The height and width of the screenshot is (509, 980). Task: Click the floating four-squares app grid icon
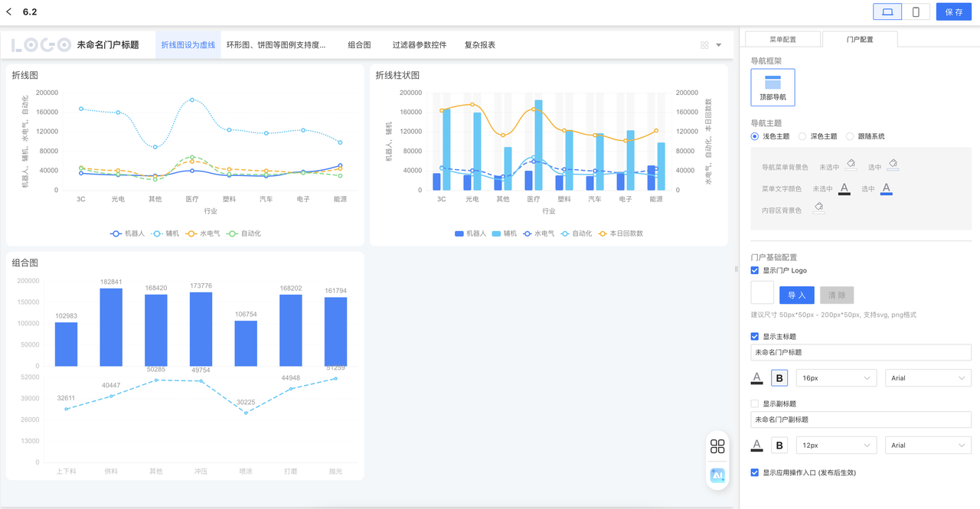(717, 446)
